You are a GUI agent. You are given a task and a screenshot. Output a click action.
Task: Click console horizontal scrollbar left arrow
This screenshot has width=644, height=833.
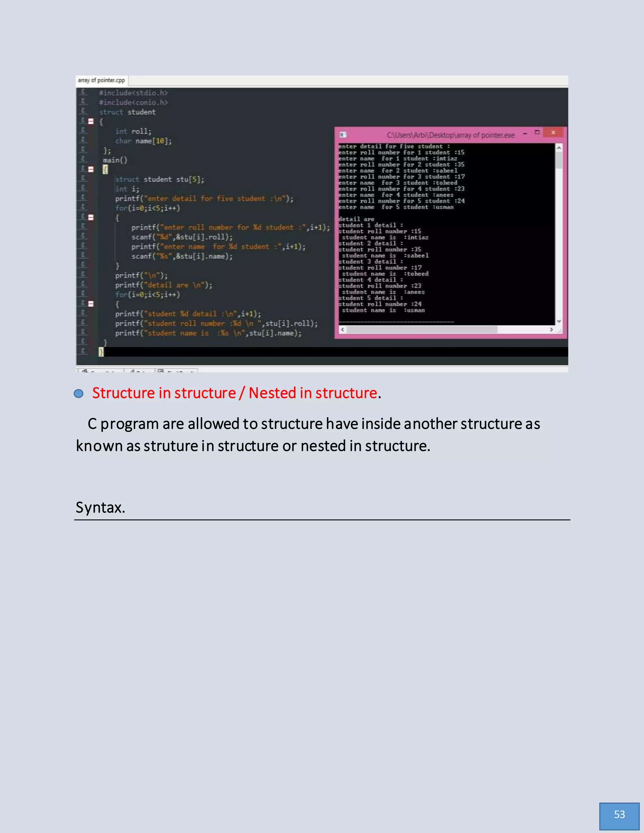pos(343,329)
